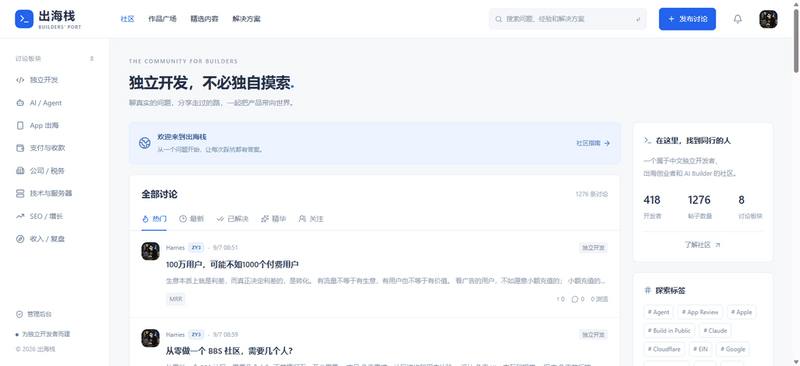Click the 0 浏览 view count
The height and width of the screenshot is (366, 800).
click(599, 299)
